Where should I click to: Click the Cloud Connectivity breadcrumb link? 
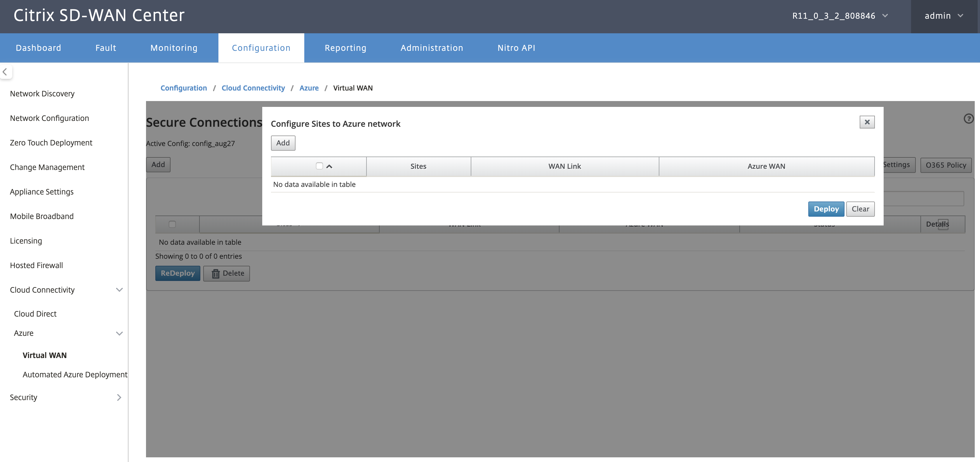point(253,88)
